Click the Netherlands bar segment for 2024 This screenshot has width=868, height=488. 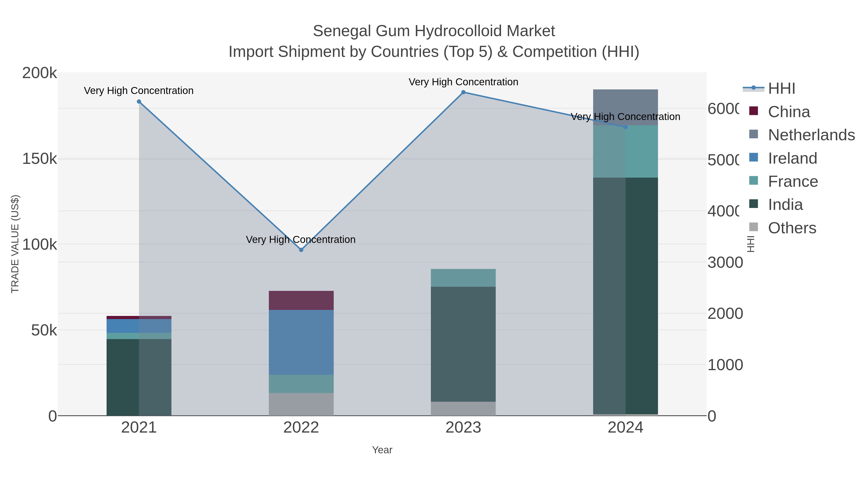click(x=625, y=107)
